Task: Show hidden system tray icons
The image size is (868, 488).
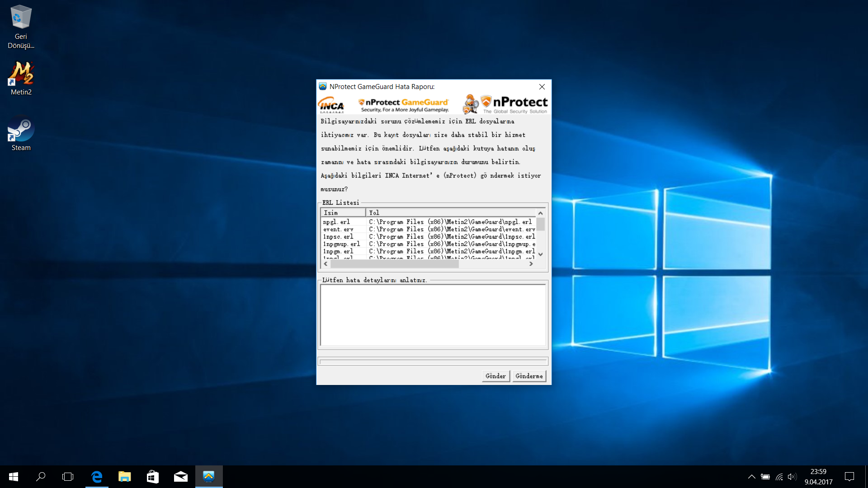Action: point(751,477)
